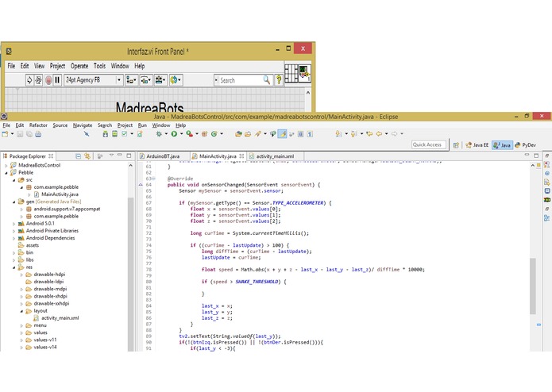
Task: Click the editor vertical scrollbar thumb
Action: pyautogui.click(x=533, y=286)
